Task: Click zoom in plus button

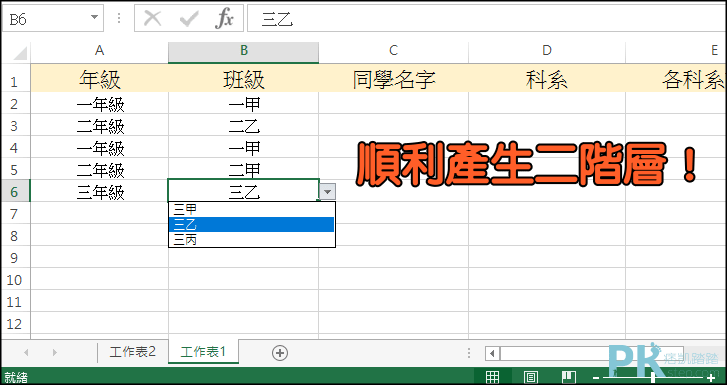Action: tap(711, 378)
